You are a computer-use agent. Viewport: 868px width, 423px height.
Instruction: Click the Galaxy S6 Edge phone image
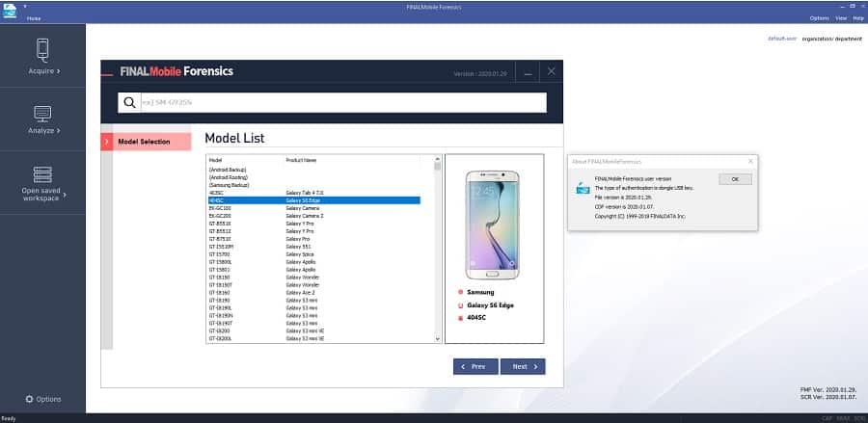click(x=492, y=225)
